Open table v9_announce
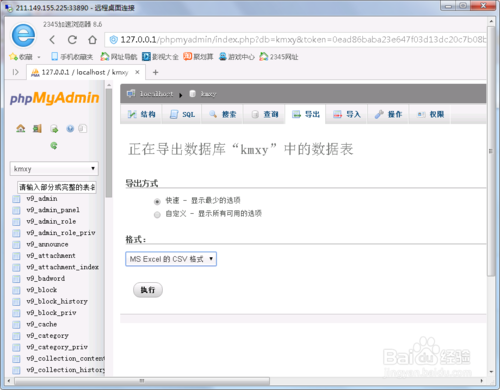 point(47,245)
